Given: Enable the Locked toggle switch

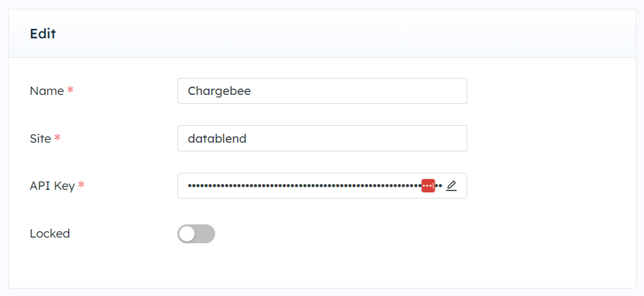Looking at the screenshot, I should [196, 234].
